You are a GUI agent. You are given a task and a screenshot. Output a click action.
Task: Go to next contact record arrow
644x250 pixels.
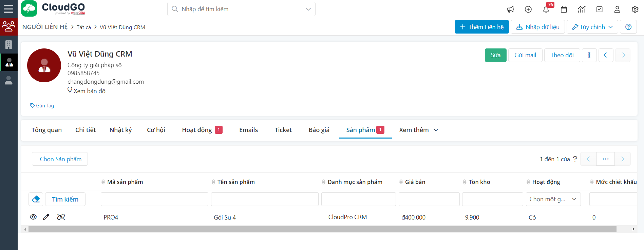[623, 55]
